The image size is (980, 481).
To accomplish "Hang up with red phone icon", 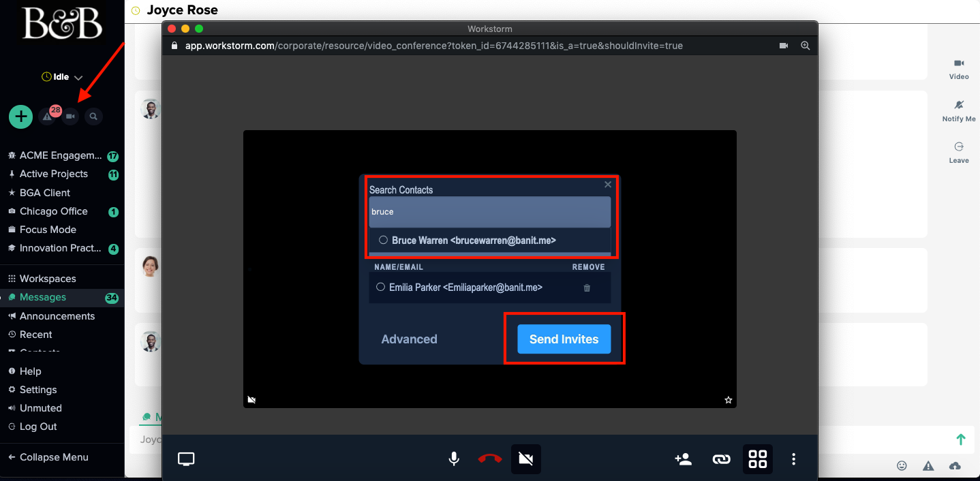I will click(x=490, y=459).
